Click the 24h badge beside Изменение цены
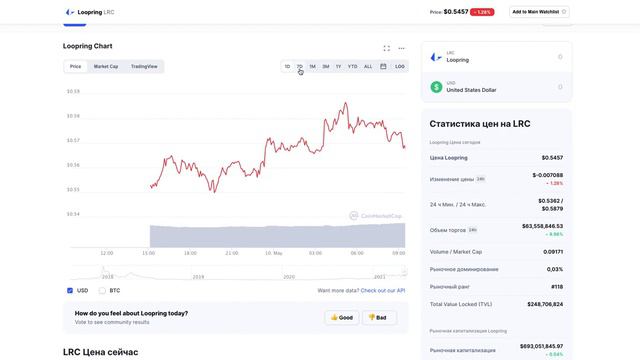 pyautogui.click(x=481, y=179)
